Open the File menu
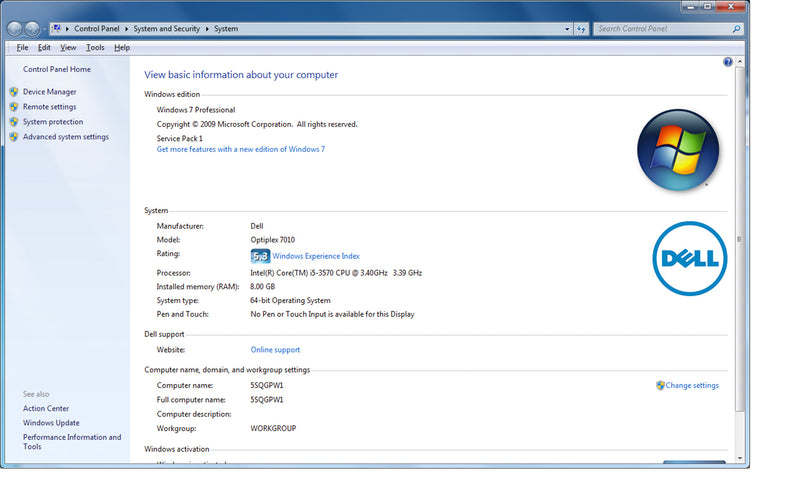 [x=22, y=47]
